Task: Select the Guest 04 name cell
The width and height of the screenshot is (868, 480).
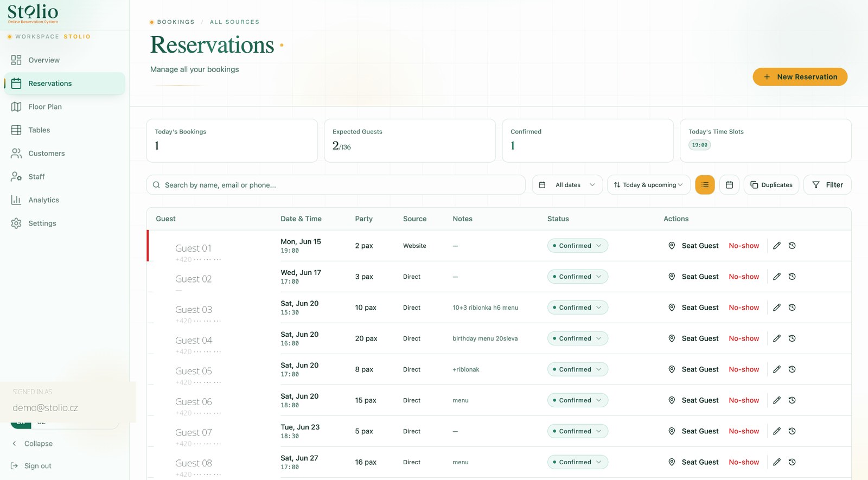Action: point(194,341)
